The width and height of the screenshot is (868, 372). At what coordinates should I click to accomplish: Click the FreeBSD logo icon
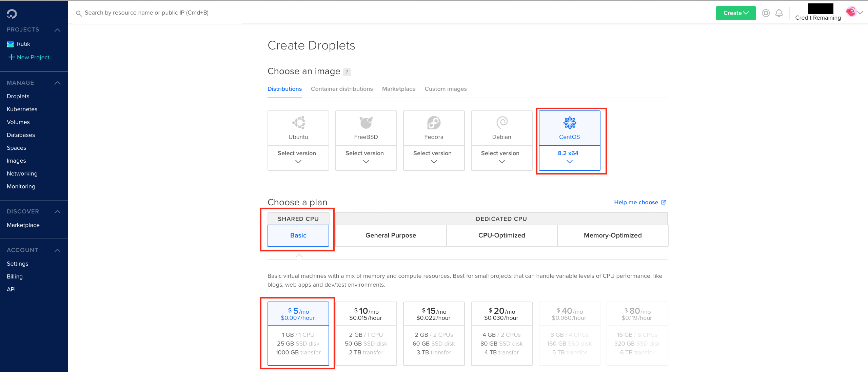coord(366,123)
